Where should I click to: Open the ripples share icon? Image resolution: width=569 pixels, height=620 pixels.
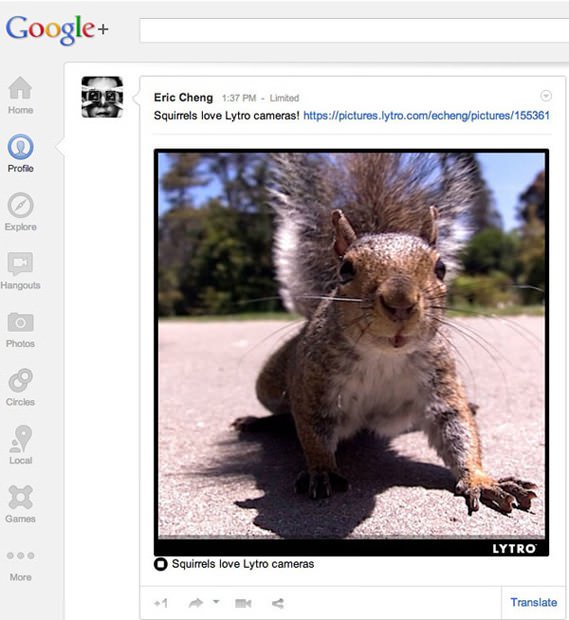click(x=278, y=603)
